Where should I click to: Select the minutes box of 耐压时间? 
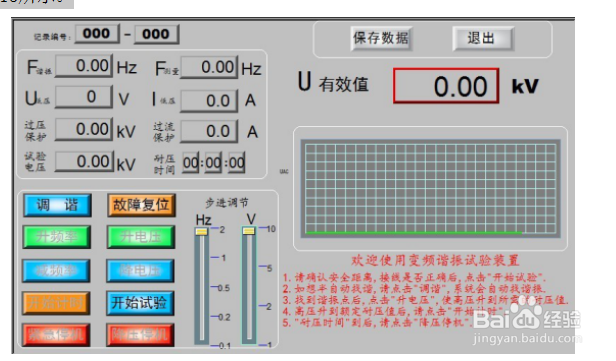214,163
